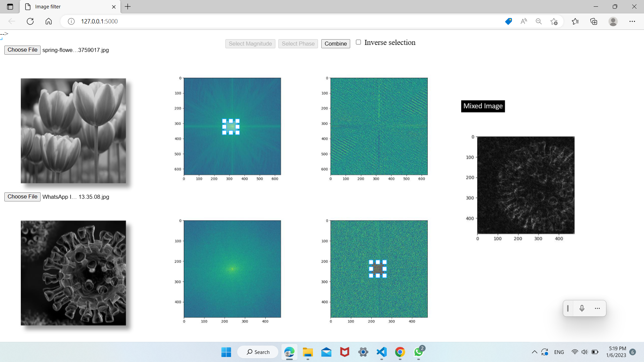Open a new browser tab

pyautogui.click(x=127, y=7)
